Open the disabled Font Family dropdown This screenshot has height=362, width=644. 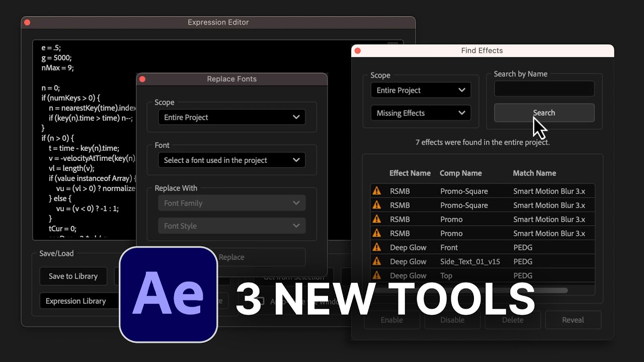click(x=231, y=203)
